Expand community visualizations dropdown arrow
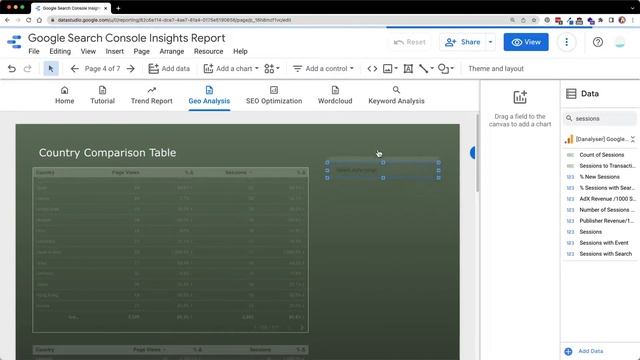Image resolution: width=640 pixels, height=360 pixels. point(278,69)
